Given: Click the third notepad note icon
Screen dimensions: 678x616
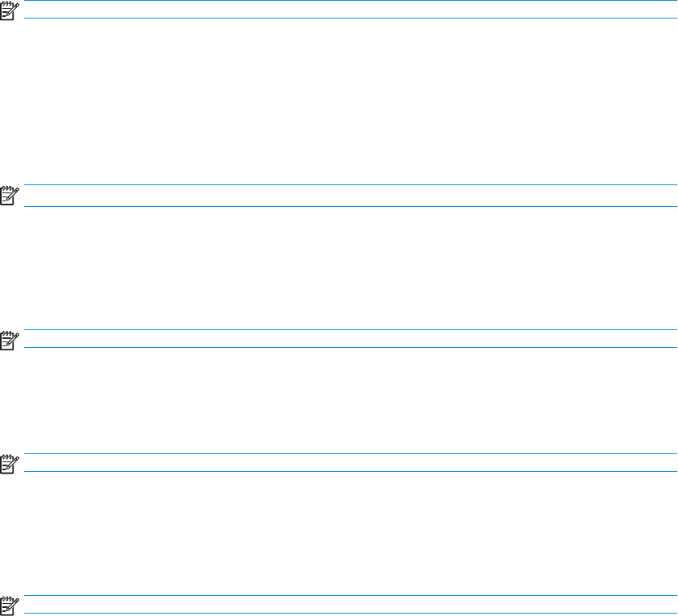Looking at the screenshot, I should pos(10,341).
